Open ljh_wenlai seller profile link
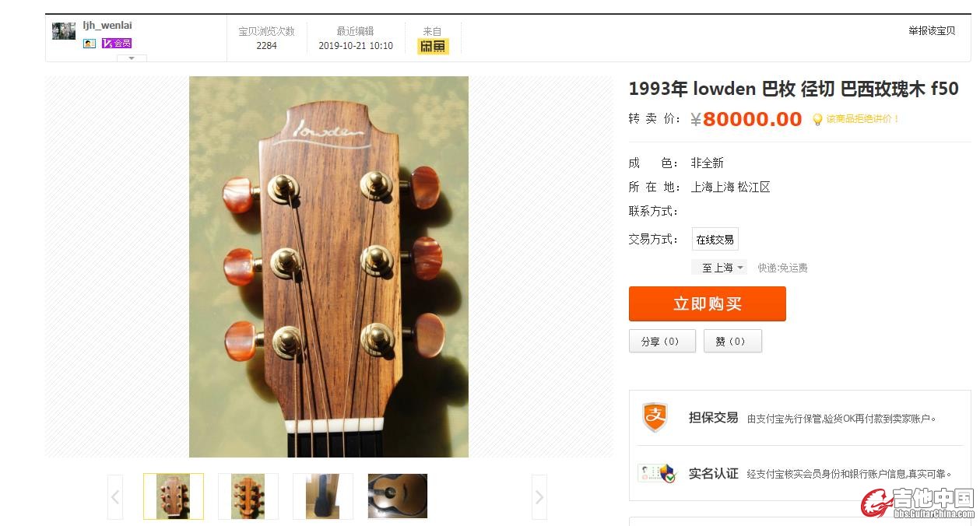 (x=107, y=26)
